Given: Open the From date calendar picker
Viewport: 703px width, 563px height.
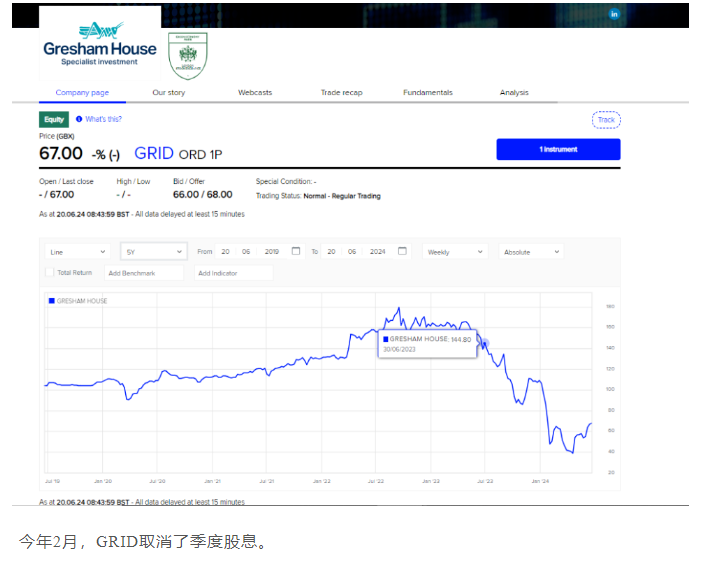Looking at the screenshot, I should coord(296,251).
